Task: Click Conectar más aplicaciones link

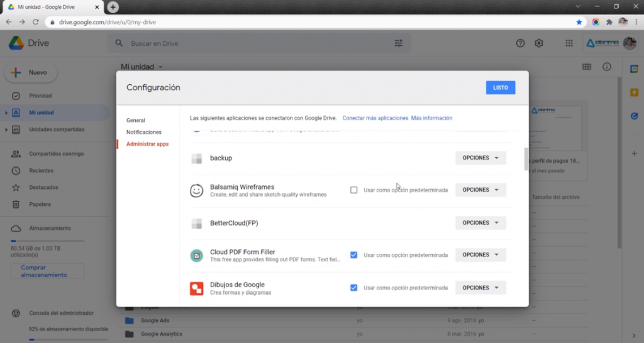Action: pos(375,118)
